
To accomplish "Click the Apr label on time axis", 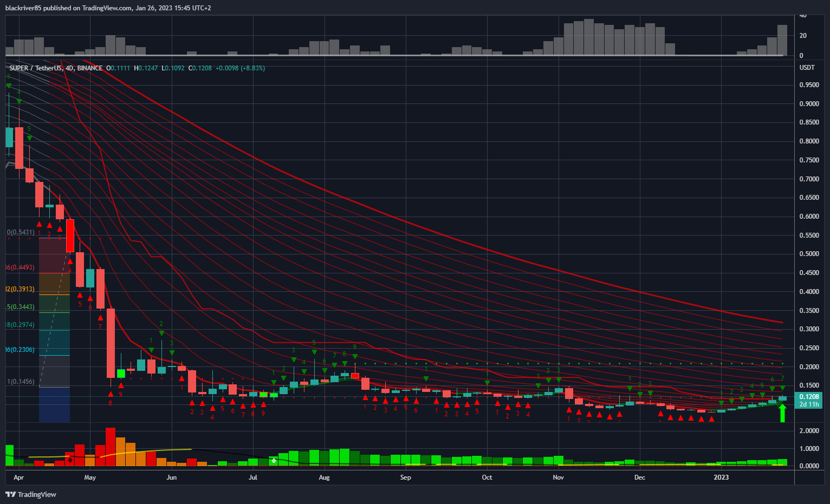I will click(x=18, y=477).
